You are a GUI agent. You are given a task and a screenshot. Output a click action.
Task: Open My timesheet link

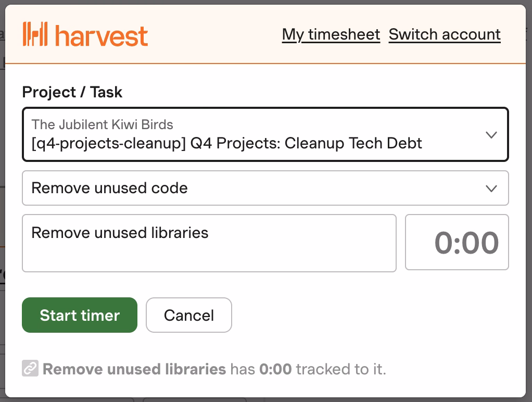tap(331, 34)
